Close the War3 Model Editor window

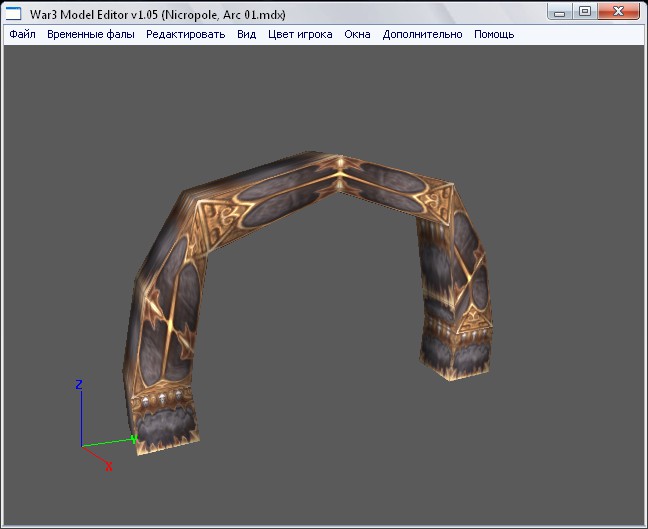point(618,12)
